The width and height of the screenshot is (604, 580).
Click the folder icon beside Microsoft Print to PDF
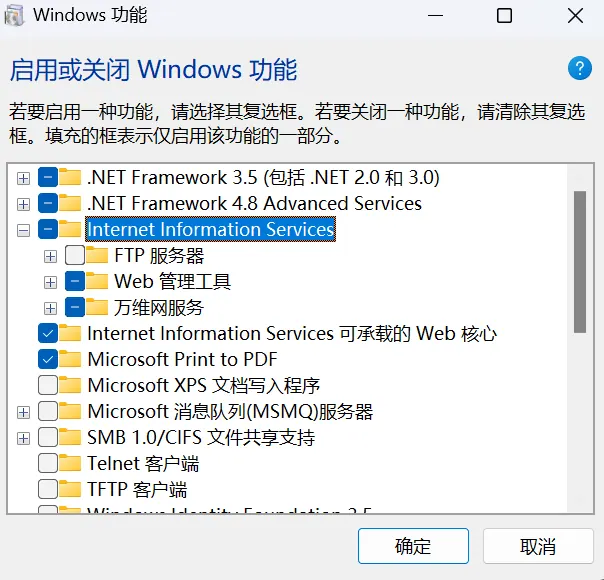(70, 359)
